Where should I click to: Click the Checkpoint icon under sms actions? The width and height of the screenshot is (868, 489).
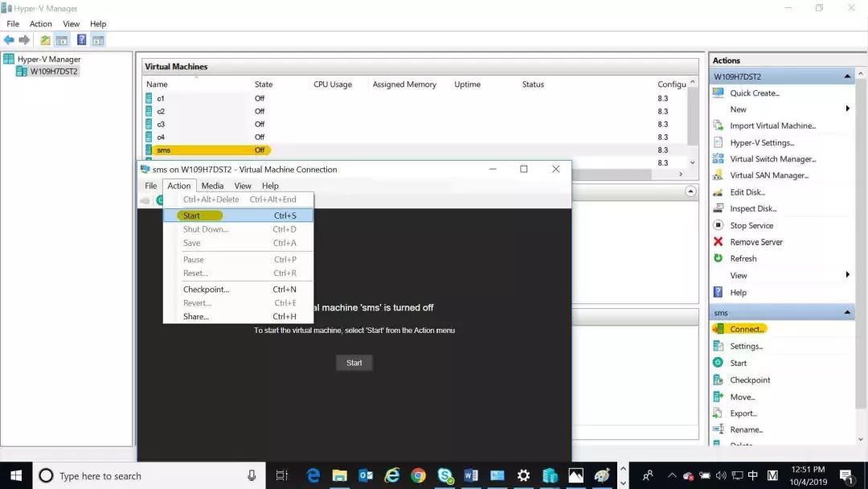click(718, 380)
